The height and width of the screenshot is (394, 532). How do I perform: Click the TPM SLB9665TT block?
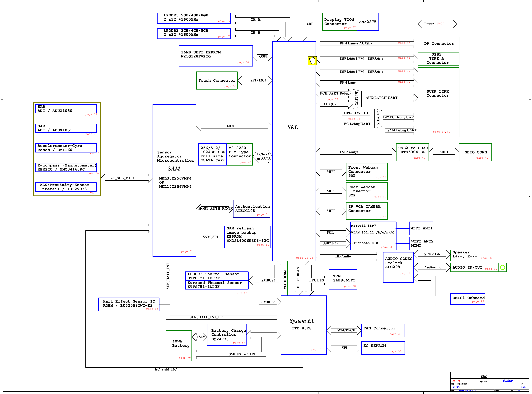pos(343,280)
